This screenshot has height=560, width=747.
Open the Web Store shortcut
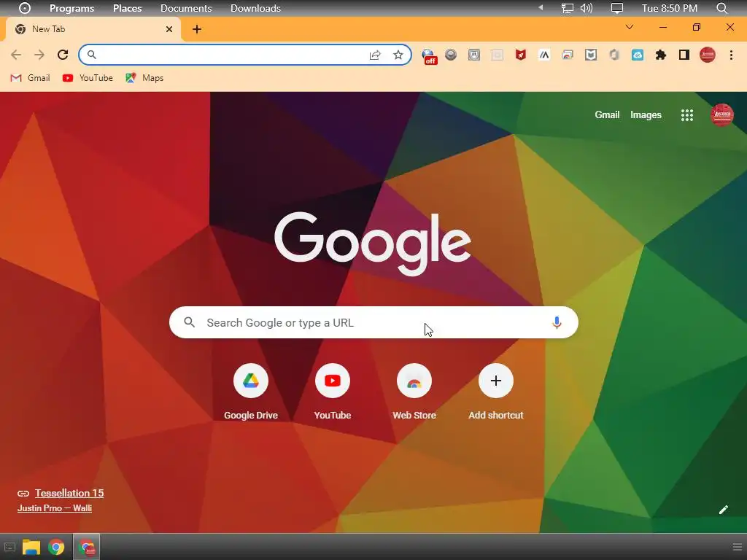coord(414,392)
